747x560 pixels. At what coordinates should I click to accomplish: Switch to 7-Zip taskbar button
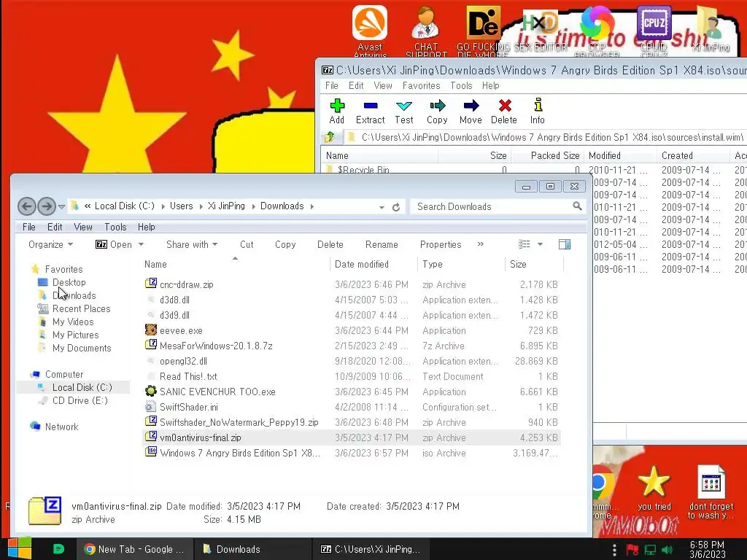click(371, 549)
